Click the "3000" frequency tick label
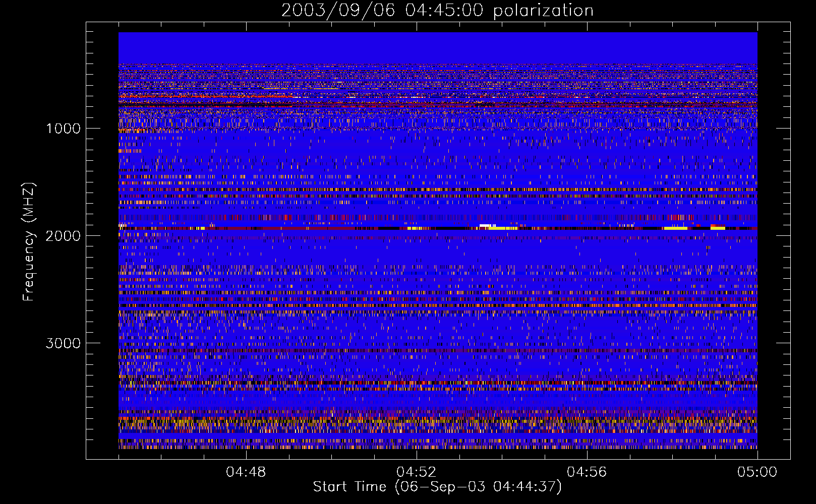816x504 pixels. click(64, 343)
